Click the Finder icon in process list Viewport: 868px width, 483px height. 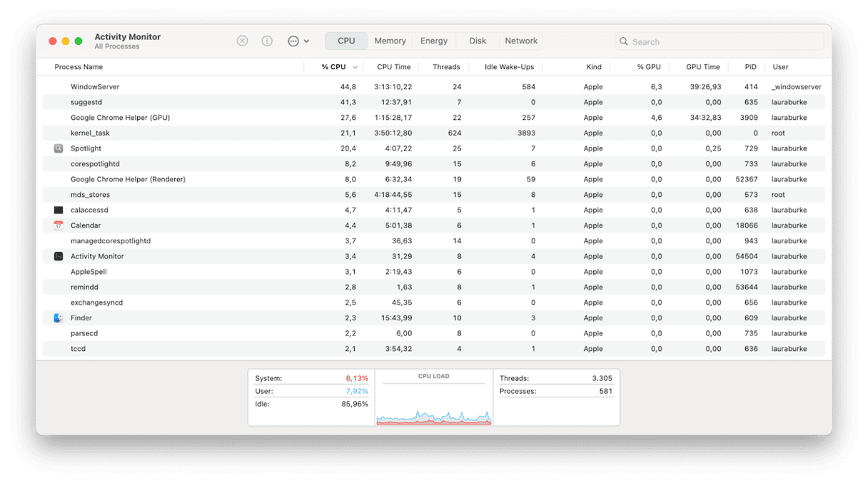[x=59, y=318]
